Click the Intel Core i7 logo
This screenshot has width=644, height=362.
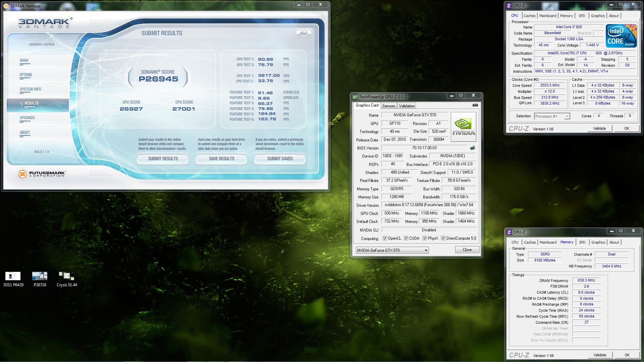pos(621,36)
